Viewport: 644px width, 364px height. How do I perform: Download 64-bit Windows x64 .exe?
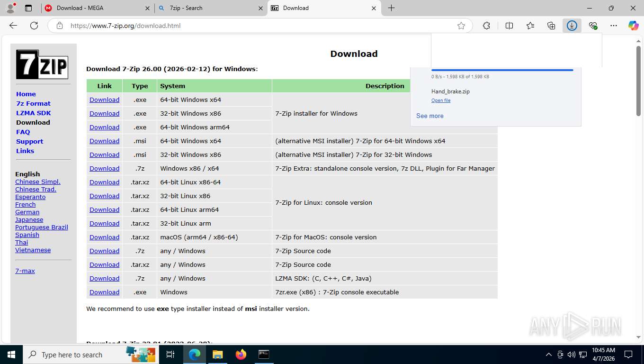(104, 100)
